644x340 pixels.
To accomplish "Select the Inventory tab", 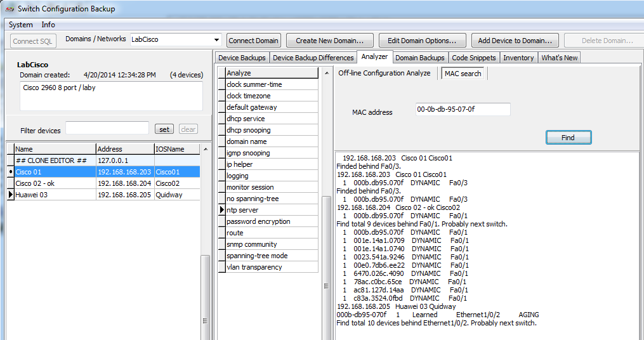I will point(518,58).
